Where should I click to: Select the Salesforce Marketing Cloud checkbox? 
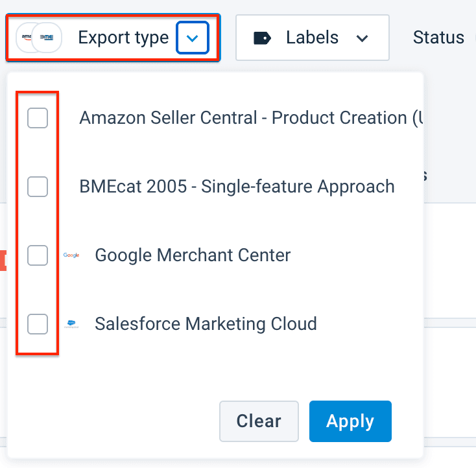(x=38, y=323)
